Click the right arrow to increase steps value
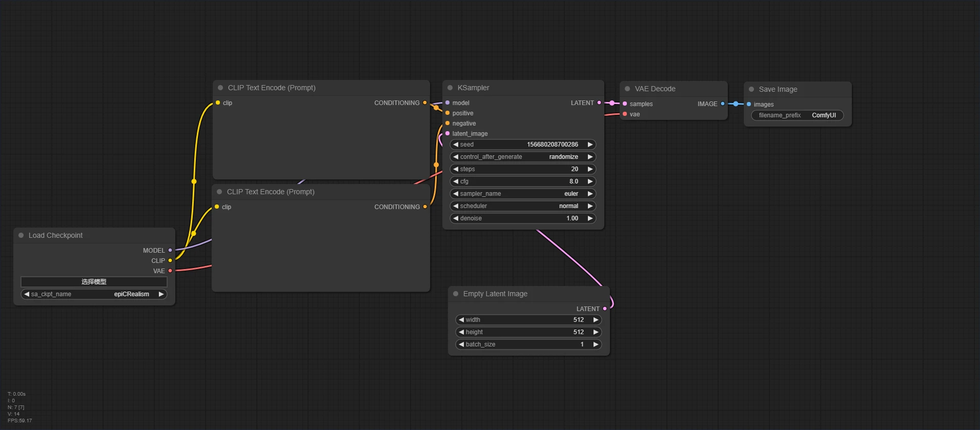The height and width of the screenshot is (430, 980). pyautogui.click(x=590, y=169)
